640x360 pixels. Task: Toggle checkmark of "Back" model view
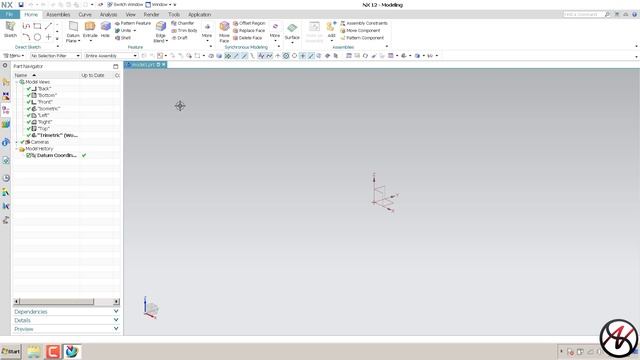click(29, 89)
